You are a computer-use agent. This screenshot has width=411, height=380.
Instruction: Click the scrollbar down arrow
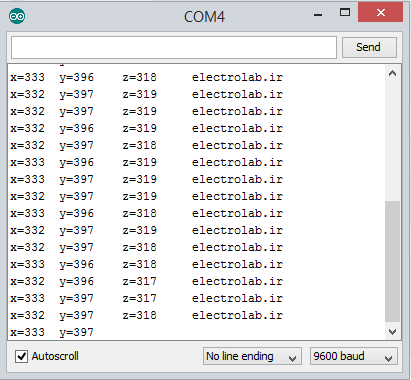click(393, 332)
